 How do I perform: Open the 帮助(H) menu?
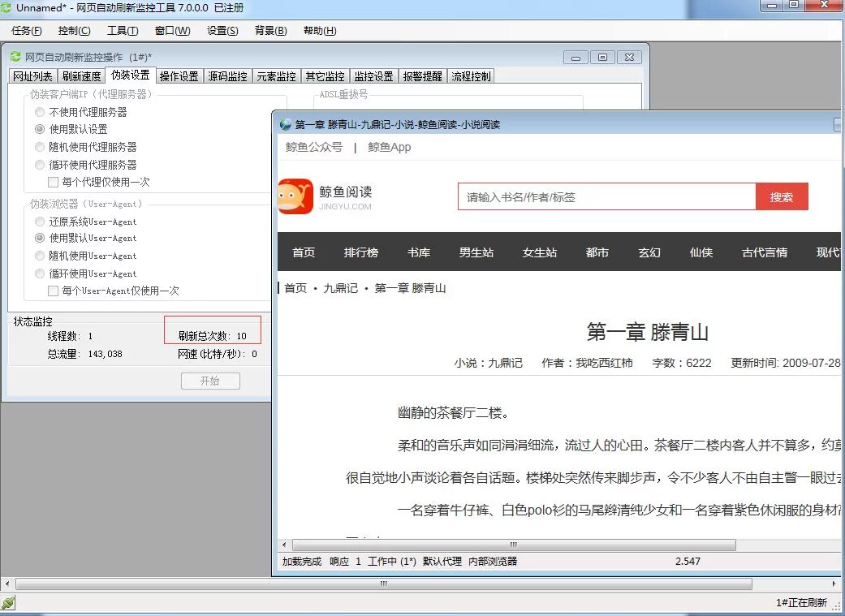tap(320, 31)
